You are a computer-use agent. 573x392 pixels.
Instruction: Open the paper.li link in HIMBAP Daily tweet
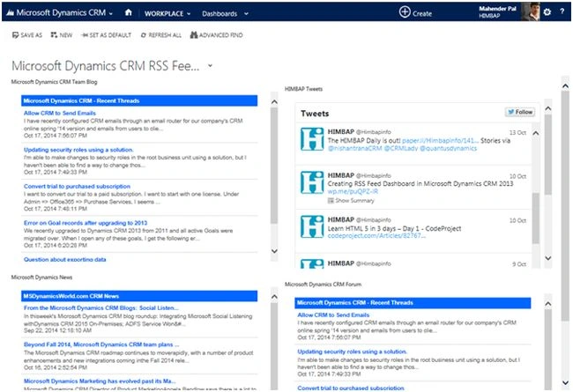440,141
